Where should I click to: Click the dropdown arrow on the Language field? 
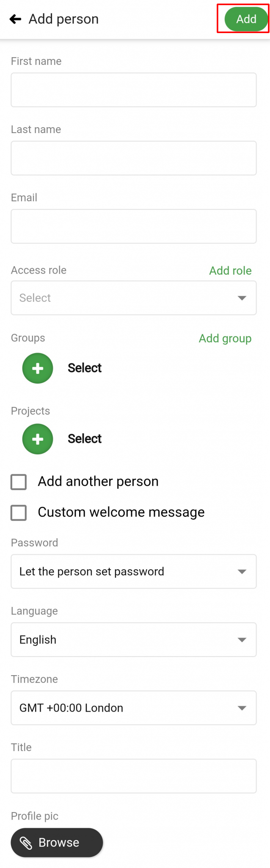242,640
